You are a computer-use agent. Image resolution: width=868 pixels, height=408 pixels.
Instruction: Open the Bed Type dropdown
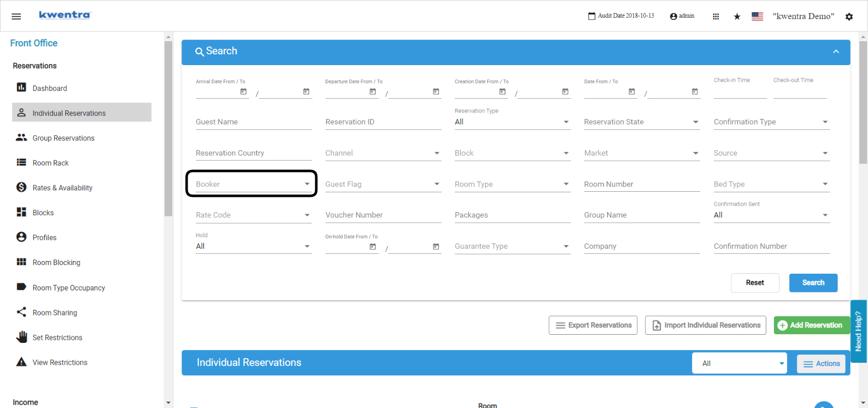tap(771, 184)
